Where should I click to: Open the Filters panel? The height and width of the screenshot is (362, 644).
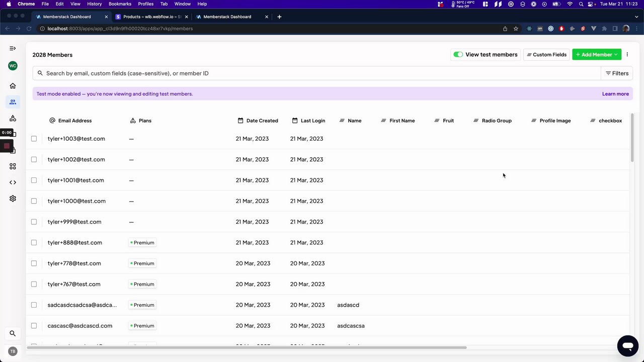pos(617,73)
